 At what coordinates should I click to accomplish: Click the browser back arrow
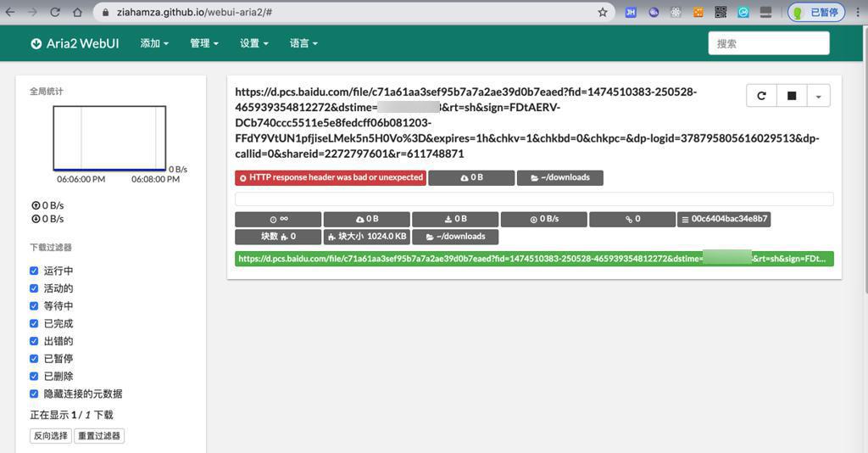click(x=10, y=12)
